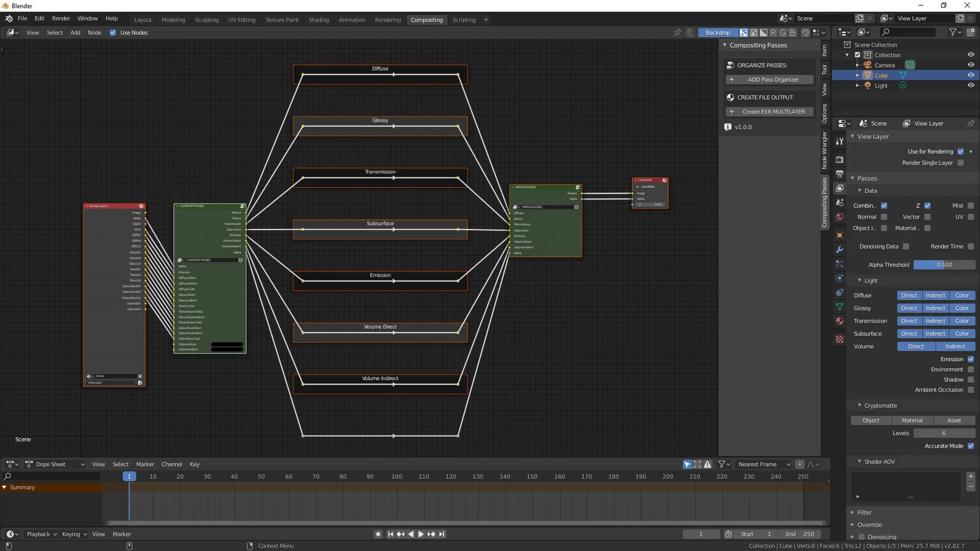
Task: Click the ADD Pass Organizer button
Action: tap(769, 80)
